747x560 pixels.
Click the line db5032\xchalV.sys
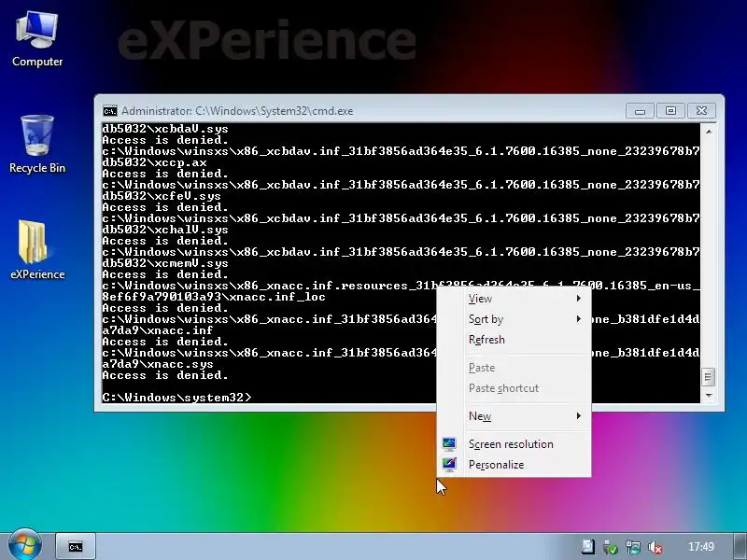click(165, 230)
